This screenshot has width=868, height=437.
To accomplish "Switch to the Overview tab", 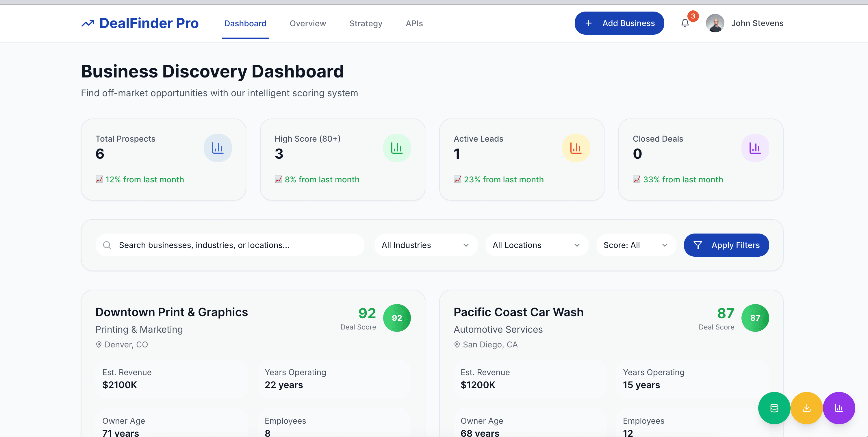I will 307,23.
